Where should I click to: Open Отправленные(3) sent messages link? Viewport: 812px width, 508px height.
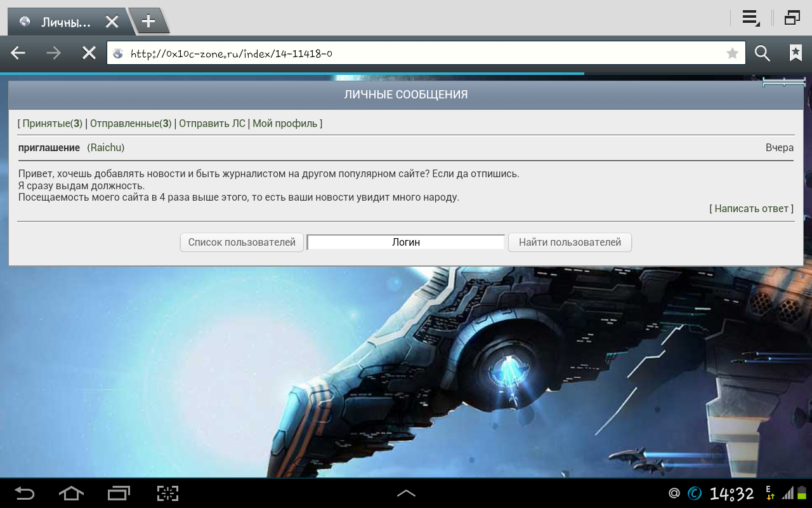pos(131,123)
